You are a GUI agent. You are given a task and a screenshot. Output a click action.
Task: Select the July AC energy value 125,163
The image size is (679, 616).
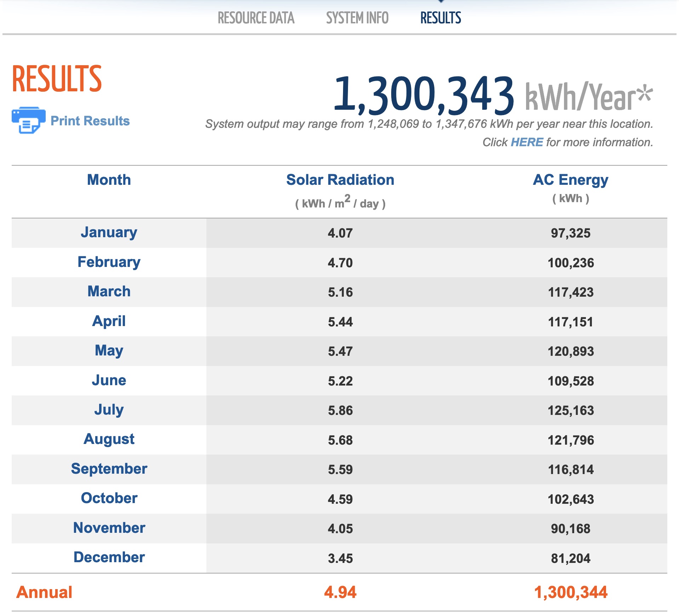coord(571,410)
